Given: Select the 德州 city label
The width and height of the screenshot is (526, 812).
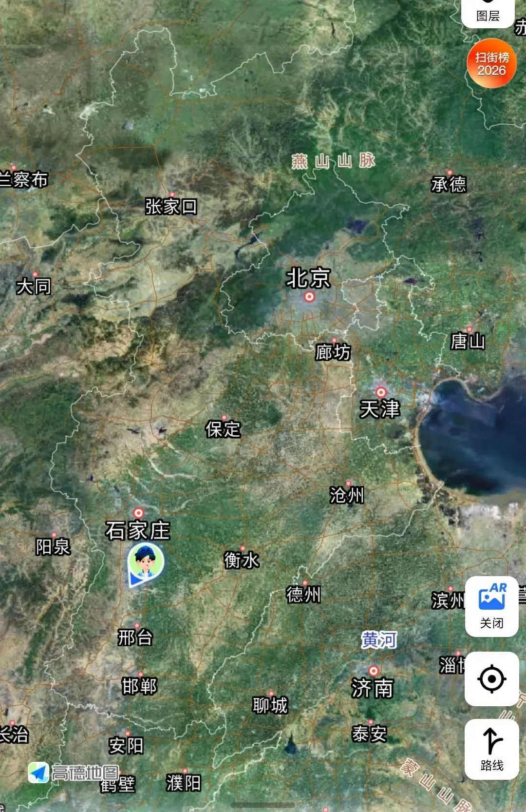Looking at the screenshot, I should coord(303,595).
